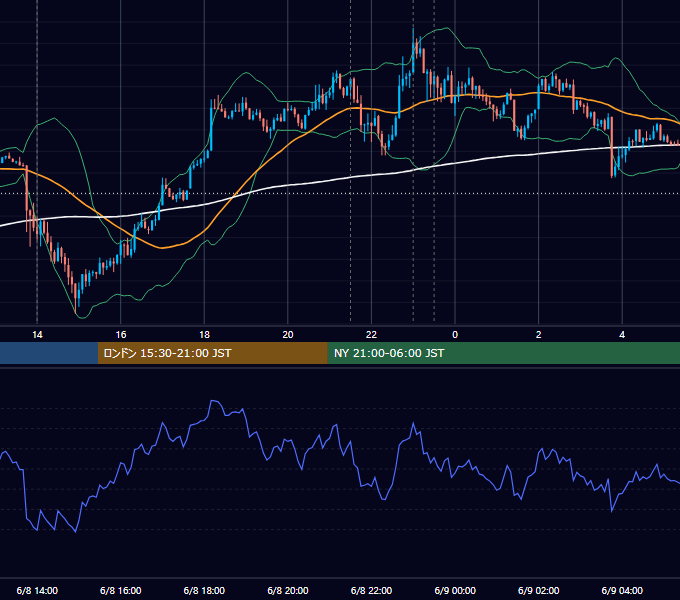Click the 6/9 00:00 label on oscillator axis

(455, 590)
